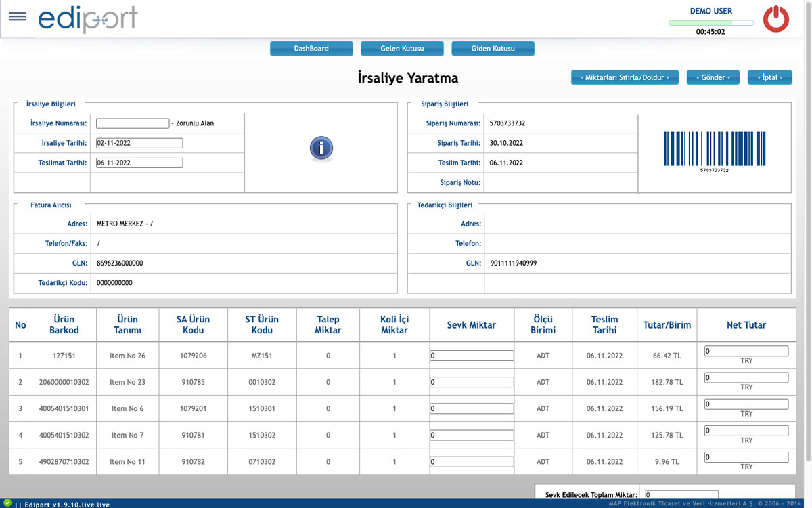Image resolution: width=812 pixels, height=508 pixels.
Task: Click barcode cell 4005401510301
Action: pos(64,408)
